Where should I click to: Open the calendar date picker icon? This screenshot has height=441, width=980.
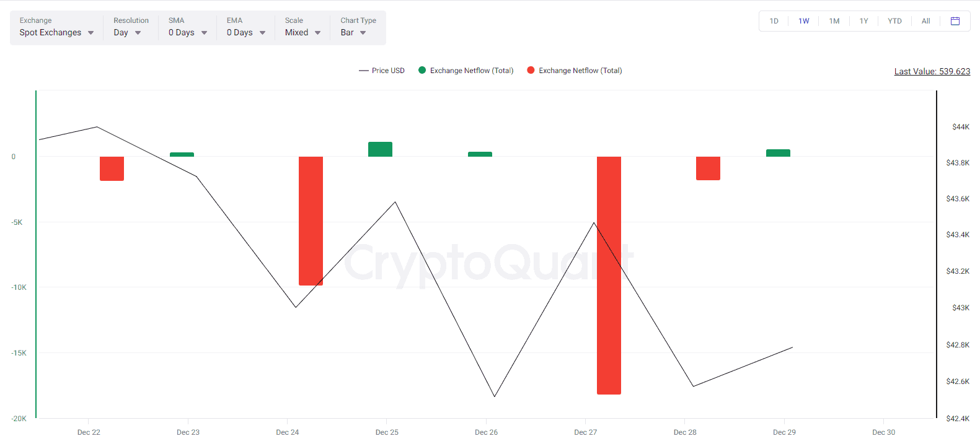pos(955,21)
